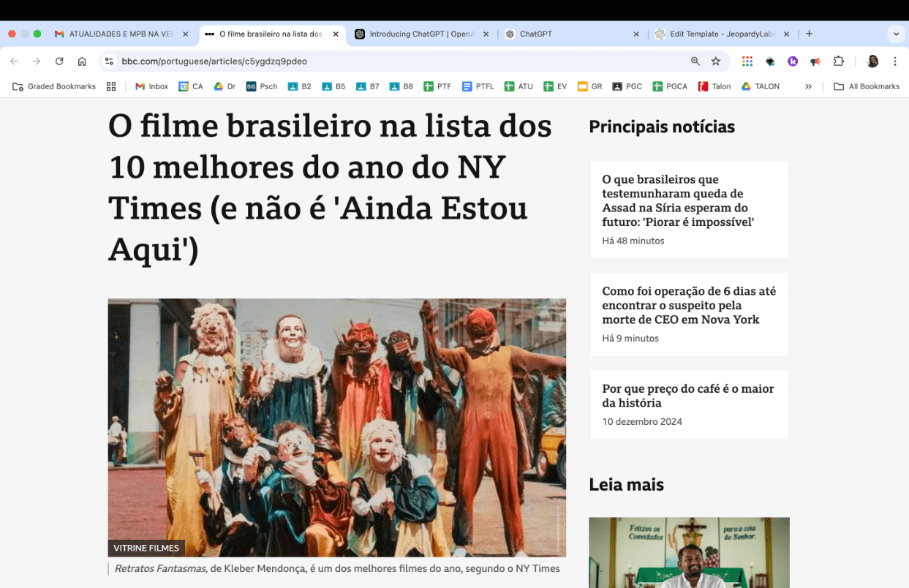Click the Retratos Fantasmas article photo
909x588 pixels.
coord(337,427)
